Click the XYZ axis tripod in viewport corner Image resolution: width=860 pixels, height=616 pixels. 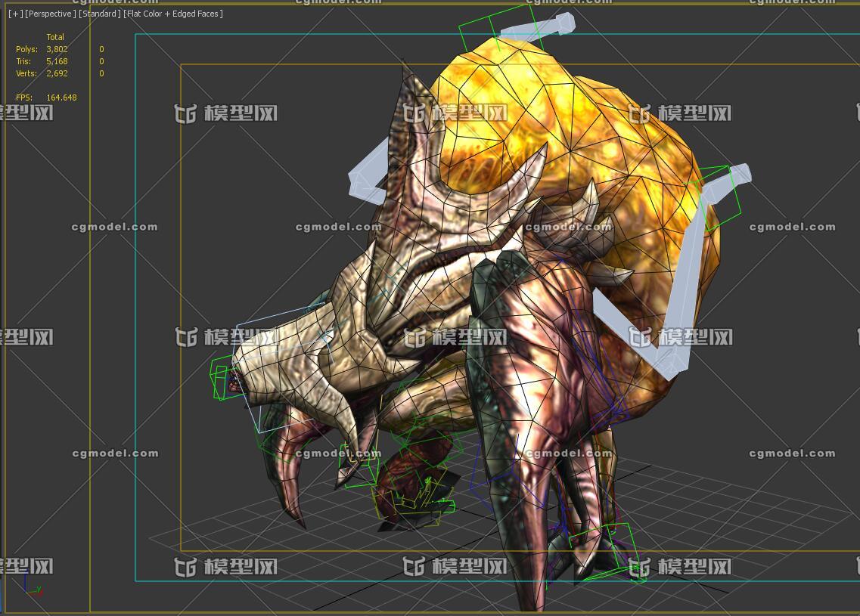32,587
